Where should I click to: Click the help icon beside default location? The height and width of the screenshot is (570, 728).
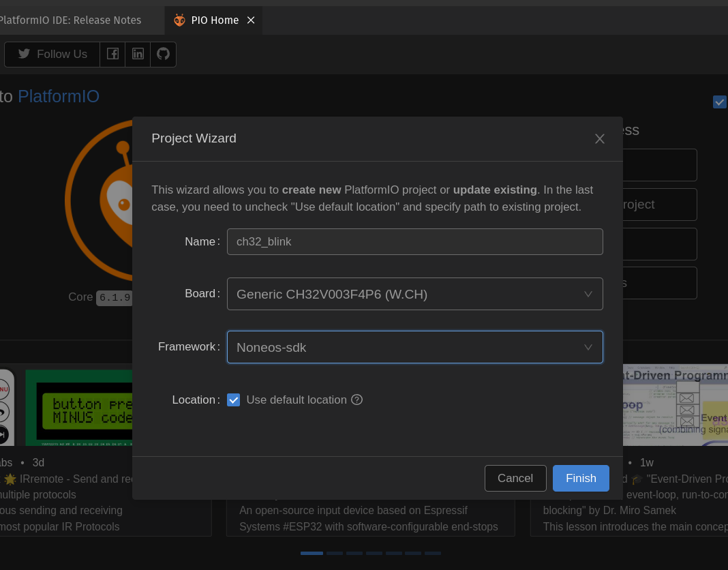pos(357,400)
